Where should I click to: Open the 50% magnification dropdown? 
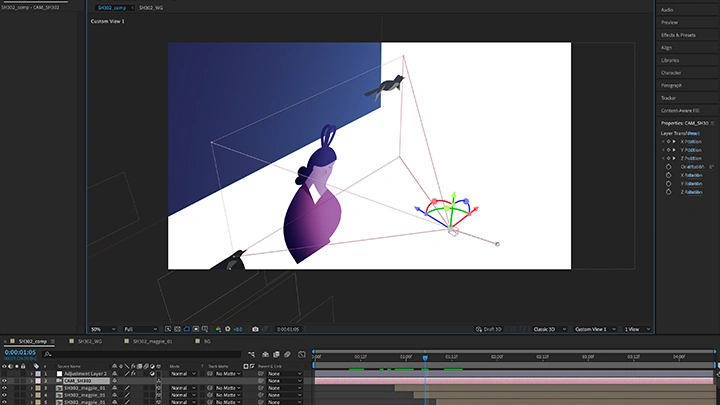click(x=99, y=329)
